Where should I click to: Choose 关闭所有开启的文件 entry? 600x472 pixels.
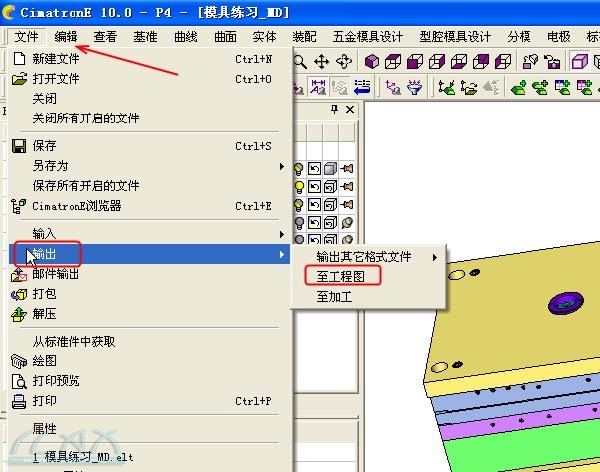pos(150,118)
